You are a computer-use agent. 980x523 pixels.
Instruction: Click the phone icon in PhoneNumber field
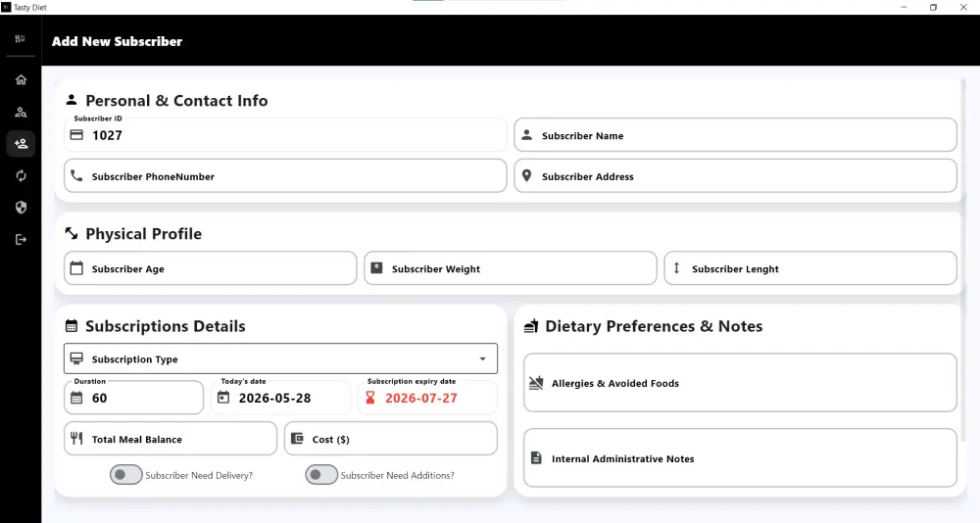coord(76,175)
